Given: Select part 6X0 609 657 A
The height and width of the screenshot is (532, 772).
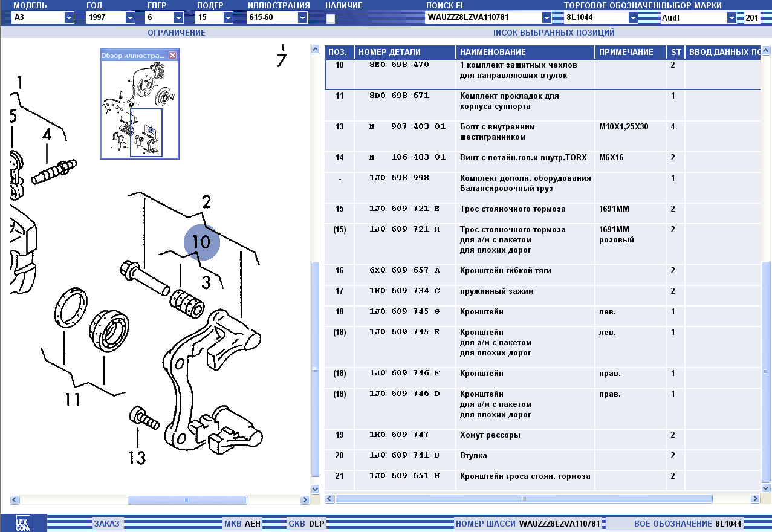Looking at the screenshot, I should (404, 271).
